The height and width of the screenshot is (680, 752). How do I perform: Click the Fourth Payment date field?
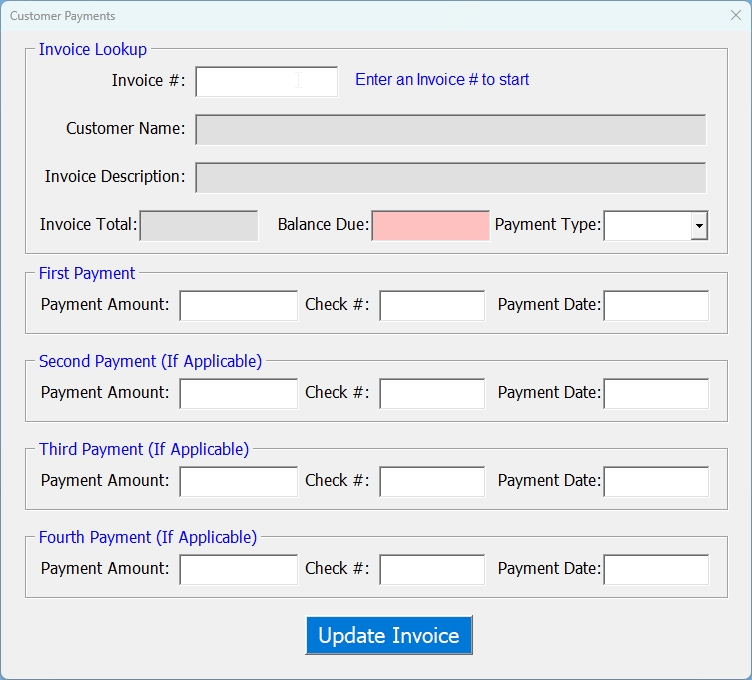click(656, 570)
